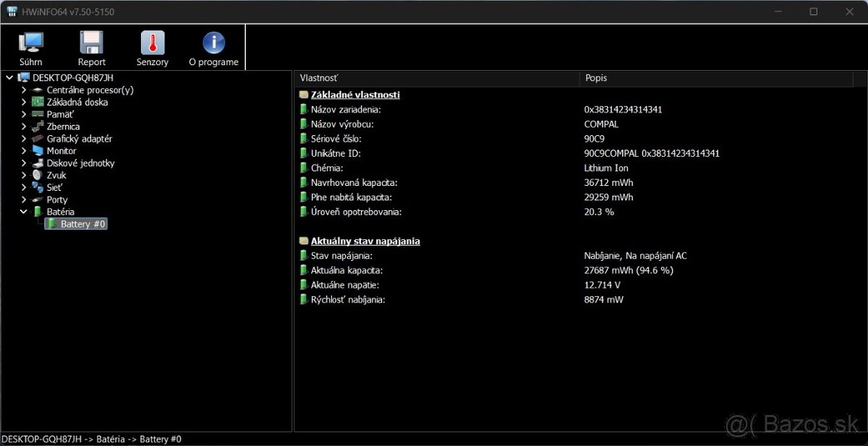Viewport: 868px width, 446px height.
Task: Open the Súhrn summary toolbar icon
Action: [x=30, y=48]
